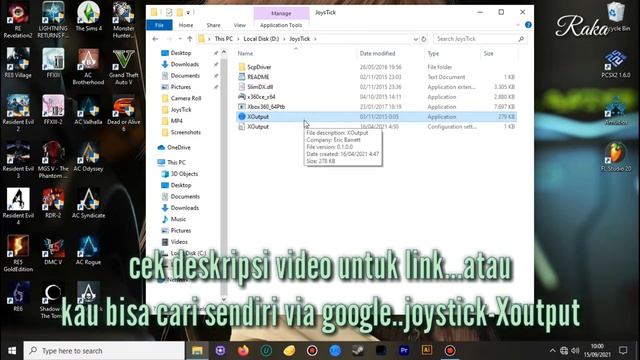
Task: Open PCSX2 1.6.0 desktop shortcut
Action: tap(616, 63)
